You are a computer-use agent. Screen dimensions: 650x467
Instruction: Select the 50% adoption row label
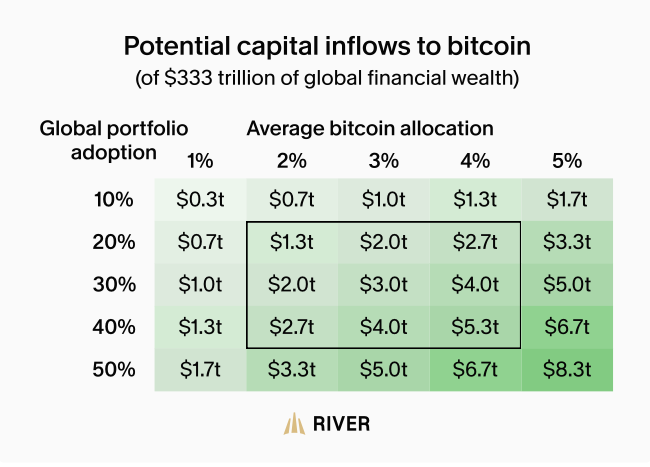coord(114,369)
